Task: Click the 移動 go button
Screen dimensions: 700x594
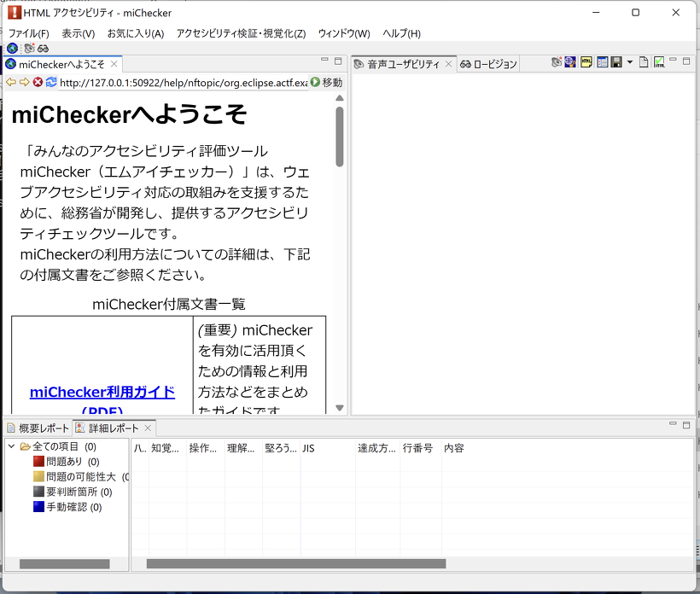Action: coord(327,82)
